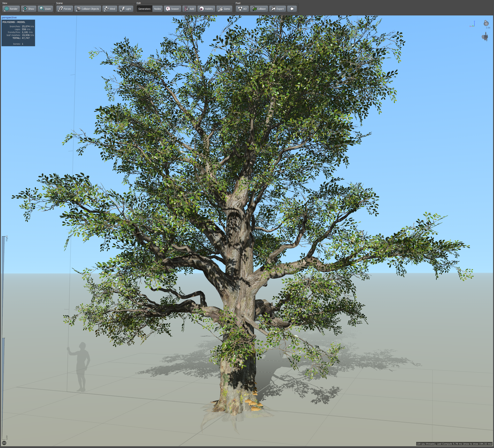Click the Season button

coord(172,9)
